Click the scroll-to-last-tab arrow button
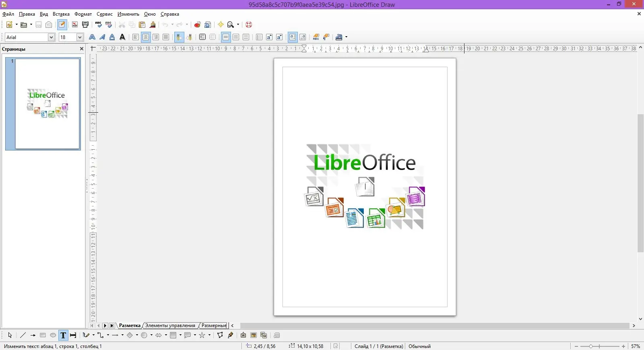Screen dimensions: 644x350 click(112, 325)
